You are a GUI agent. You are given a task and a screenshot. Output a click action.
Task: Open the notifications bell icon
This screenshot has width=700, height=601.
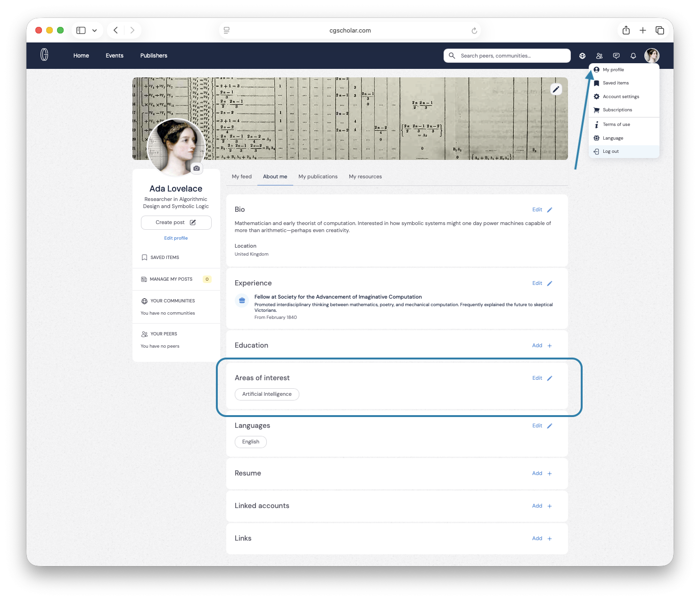(633, 56)
